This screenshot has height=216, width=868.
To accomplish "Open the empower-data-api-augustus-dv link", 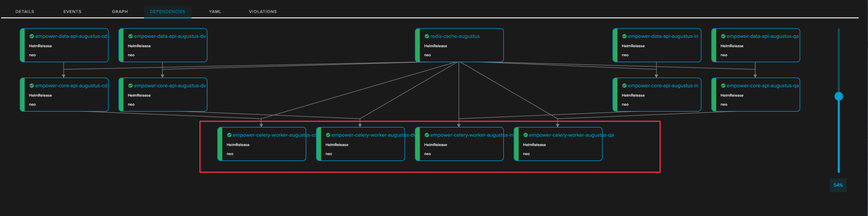I will [x=170, y=36].
